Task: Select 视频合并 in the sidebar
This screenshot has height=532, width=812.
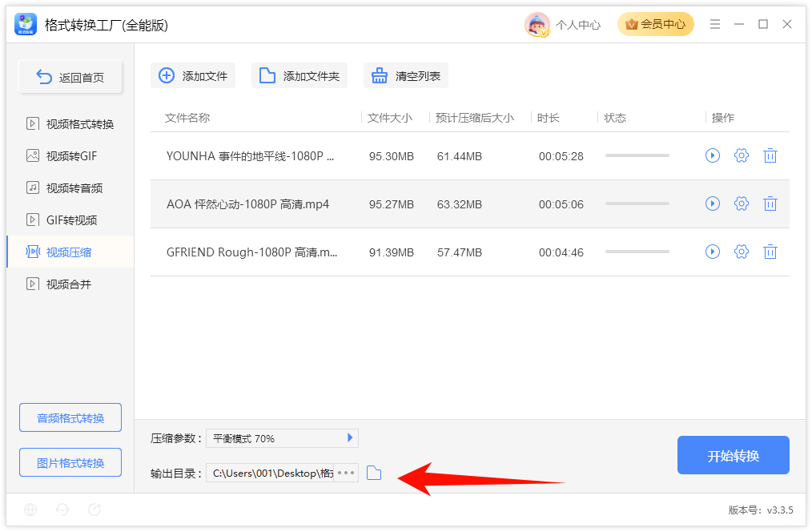Action: [70, 284]
